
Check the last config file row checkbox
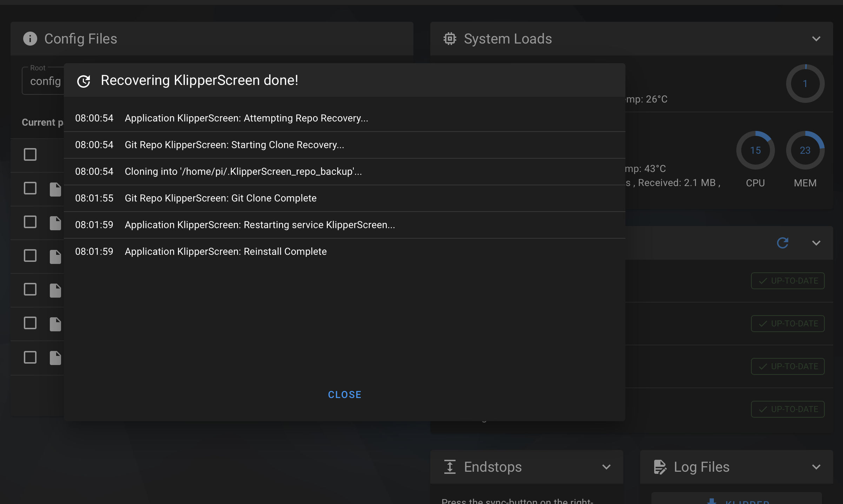(x=30, y=357)
